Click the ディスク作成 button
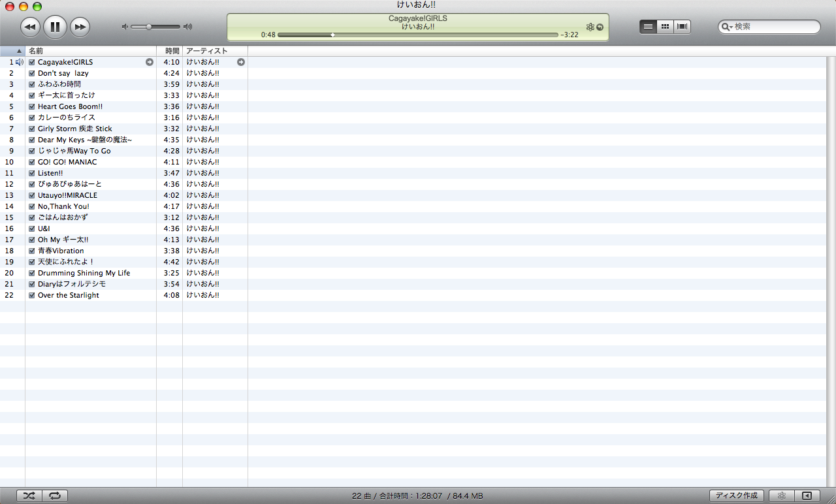This screenshot has width=836, height=504. click(736, 496)
